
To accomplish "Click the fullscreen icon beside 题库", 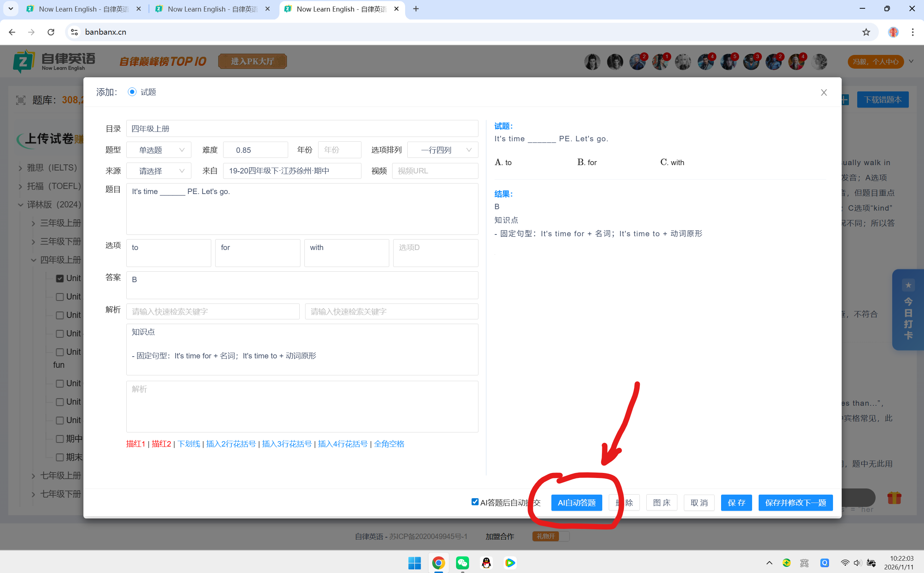I will [x=21, y=100].
